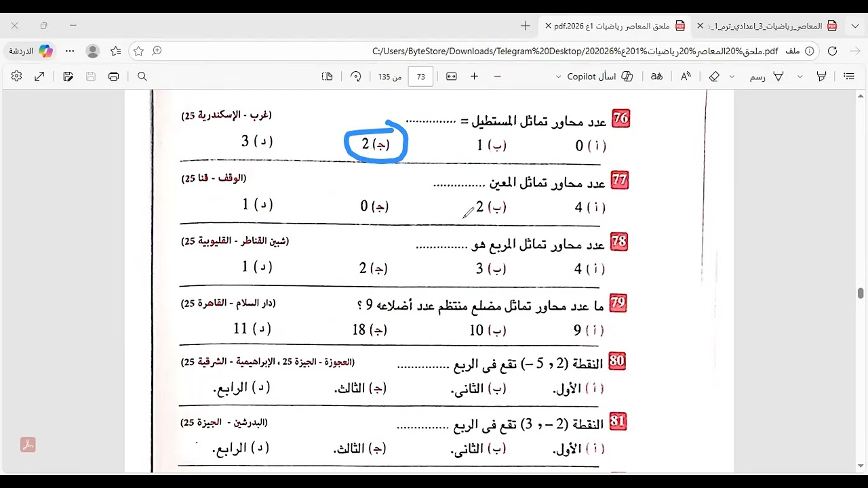Expand the Draw tool options dropdown

732,77
